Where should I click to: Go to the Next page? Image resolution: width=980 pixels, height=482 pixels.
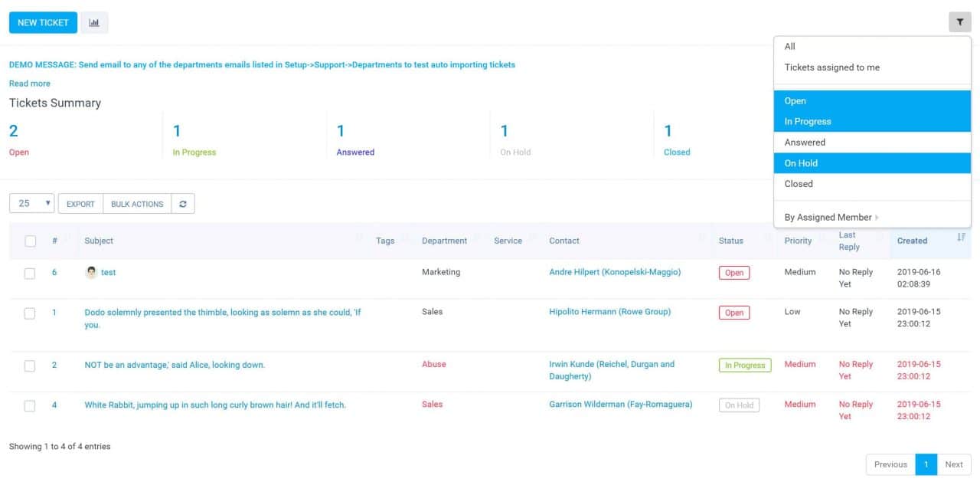pyautogui.click(x=953, y=464)
